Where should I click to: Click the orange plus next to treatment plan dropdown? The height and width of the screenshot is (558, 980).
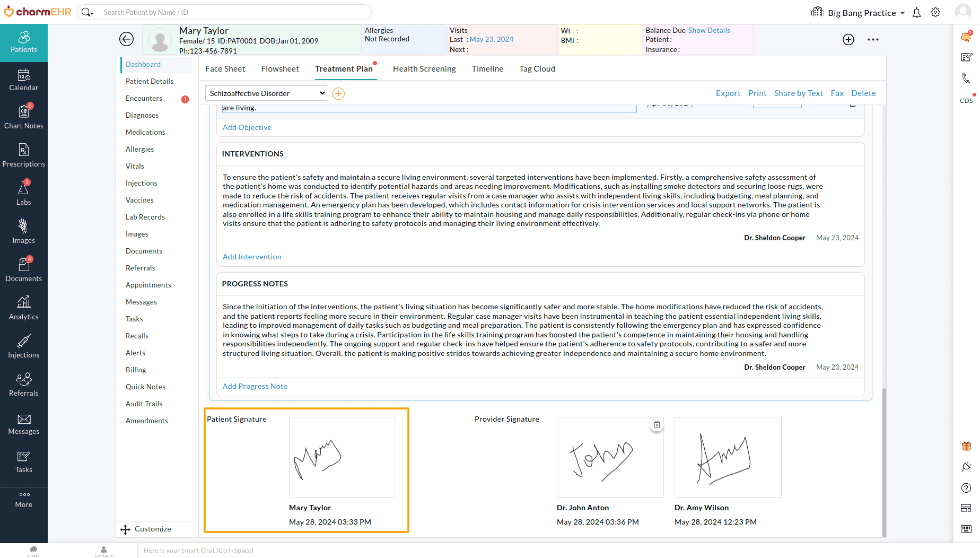338,94
